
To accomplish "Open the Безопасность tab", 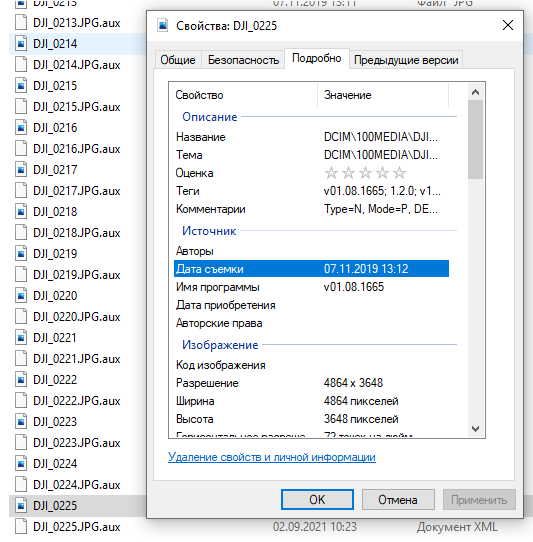I will coord(243,60).
